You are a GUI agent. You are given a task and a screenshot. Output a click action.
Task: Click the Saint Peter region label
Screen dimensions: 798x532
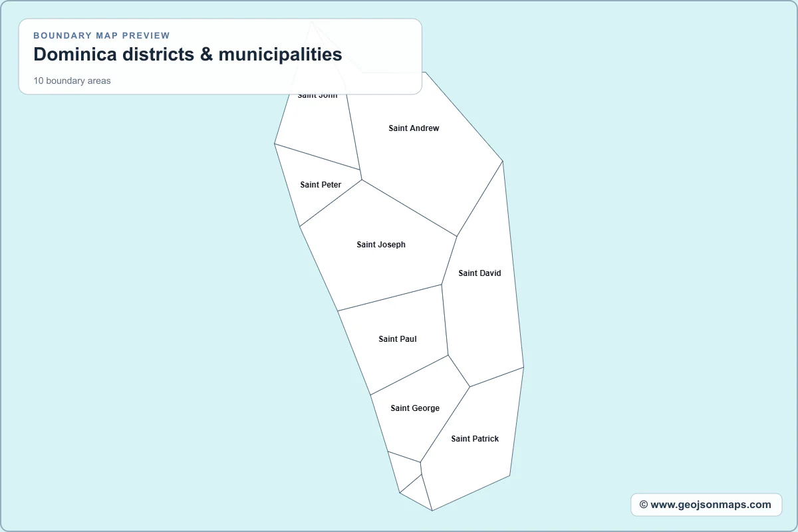tap(321, 185)
